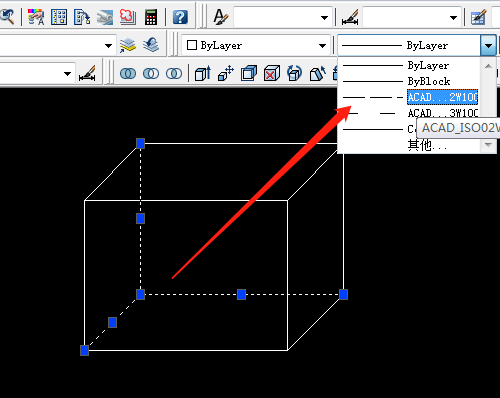Expand the dropdown left of lower dimension icon

(x=68, y=74)
